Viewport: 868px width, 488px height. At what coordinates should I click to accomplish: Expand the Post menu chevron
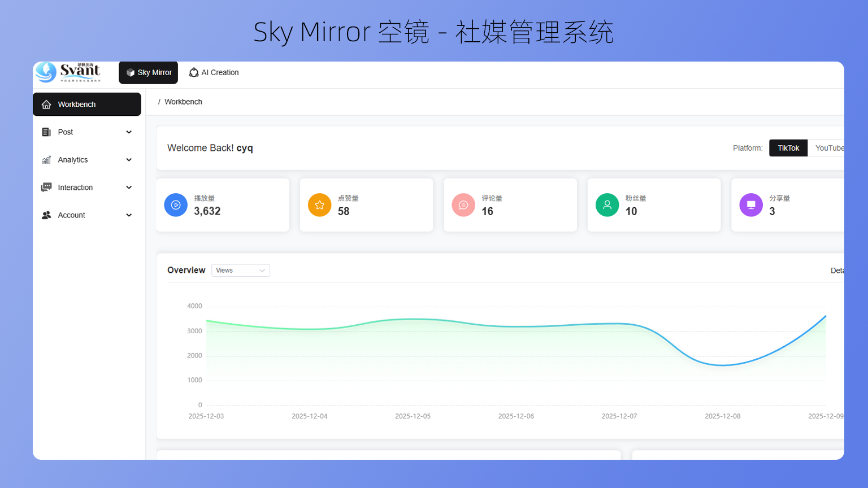click(129, 132)
